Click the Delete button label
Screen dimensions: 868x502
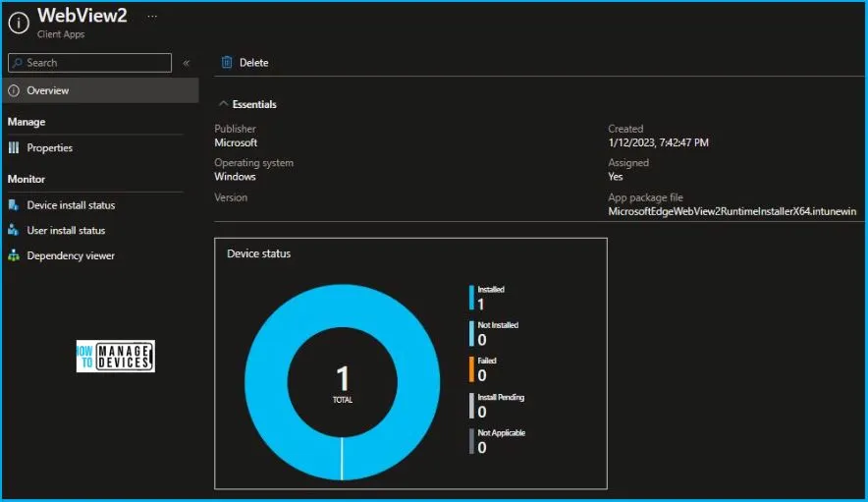point(254,63)
